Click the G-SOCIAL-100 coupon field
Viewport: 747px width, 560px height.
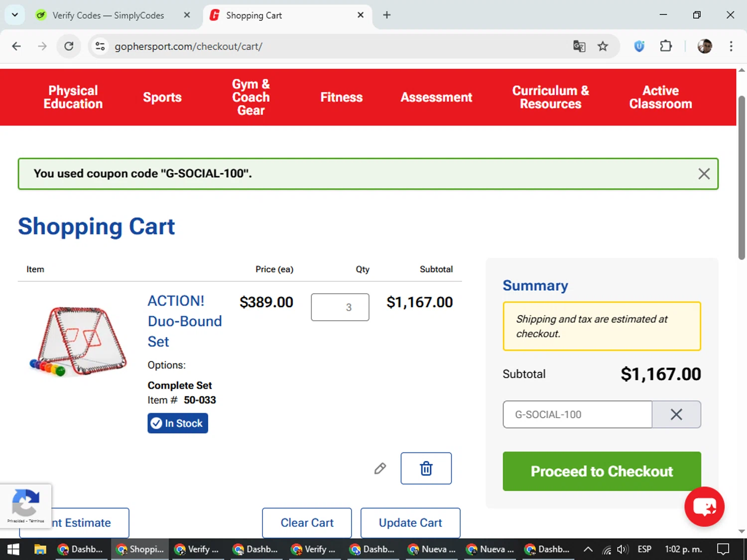click(577, 414)
